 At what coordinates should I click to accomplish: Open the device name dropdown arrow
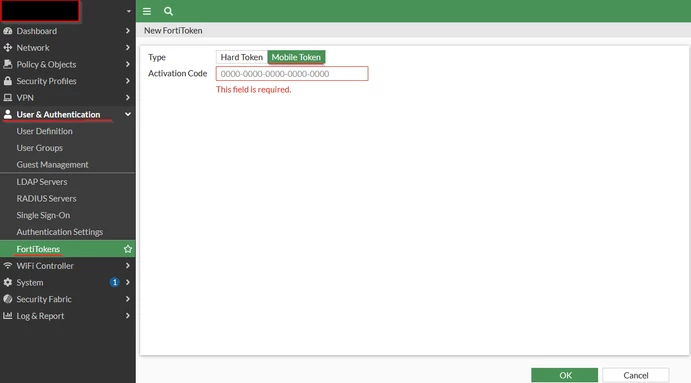point(129,11)
